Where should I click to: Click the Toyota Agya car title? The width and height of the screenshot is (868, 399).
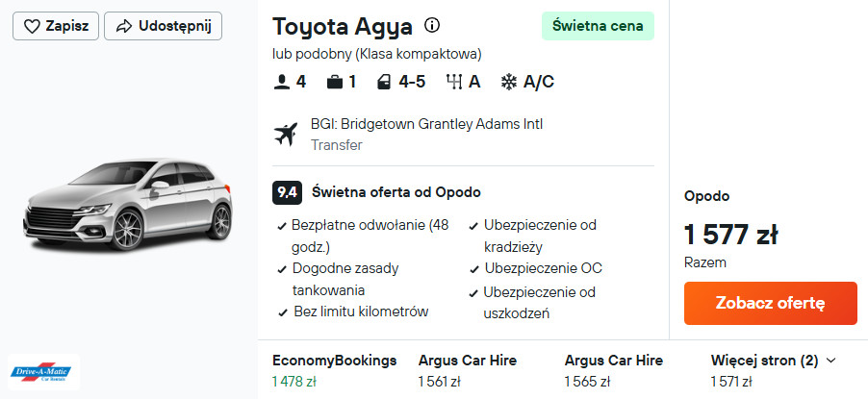(x=343, y=26)
